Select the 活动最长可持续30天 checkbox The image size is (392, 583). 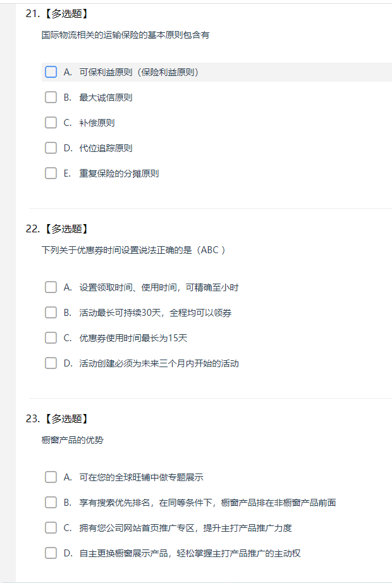pyautogui.click(x=51, y=313)
